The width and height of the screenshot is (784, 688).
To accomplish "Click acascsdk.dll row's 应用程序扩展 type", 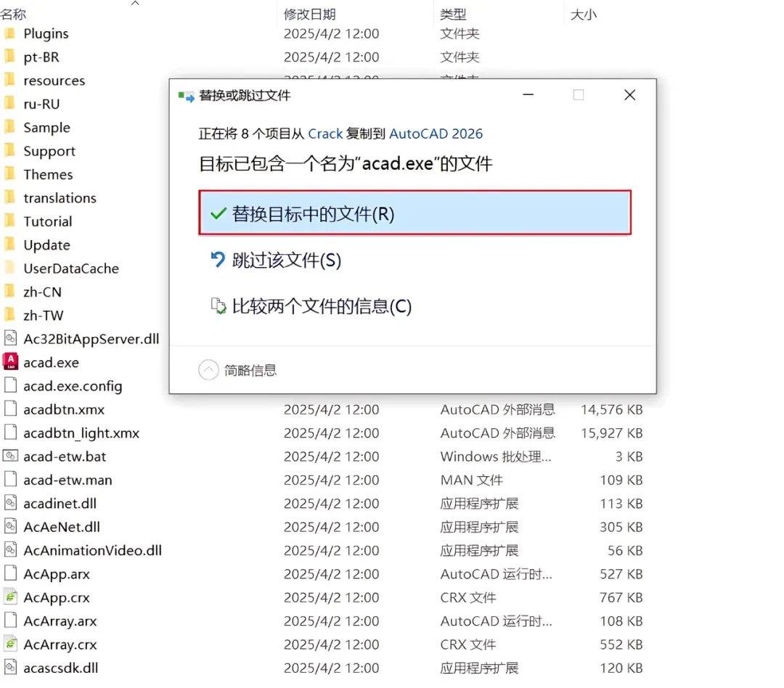I will tap(479, 668).
